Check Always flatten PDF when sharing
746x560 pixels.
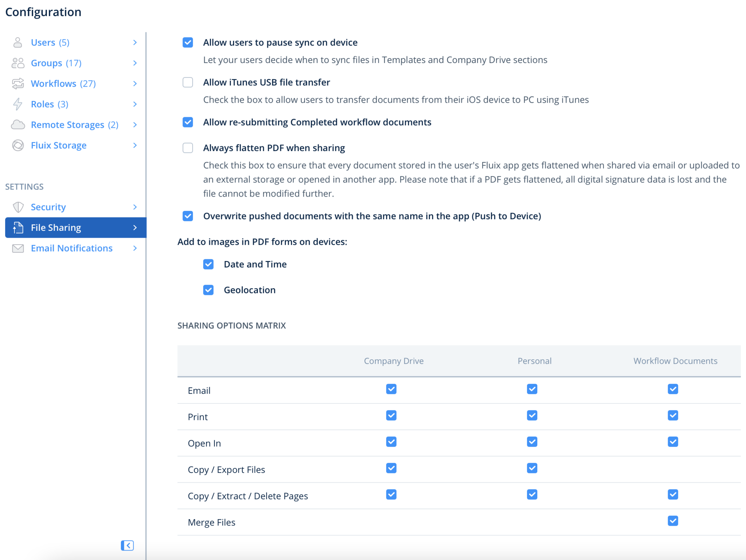click(188, 148)
